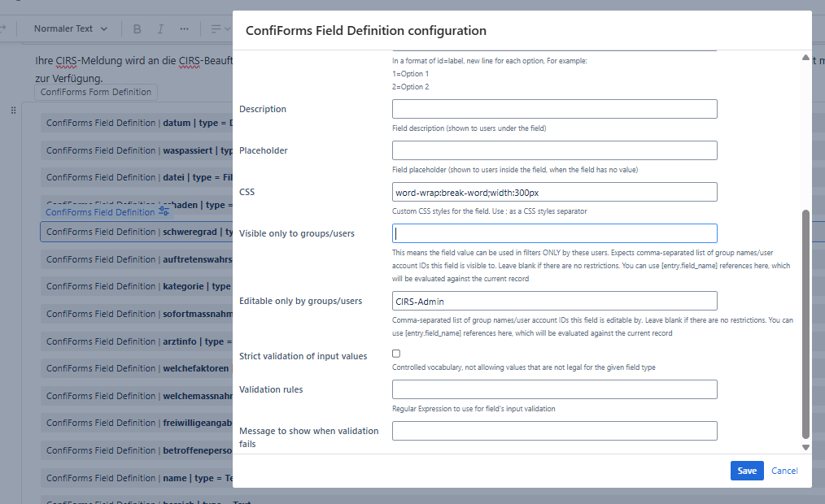This screenshot has width=825, height=504.
Task: Expand the Normaler Text chevron
Action: point(104,28)
